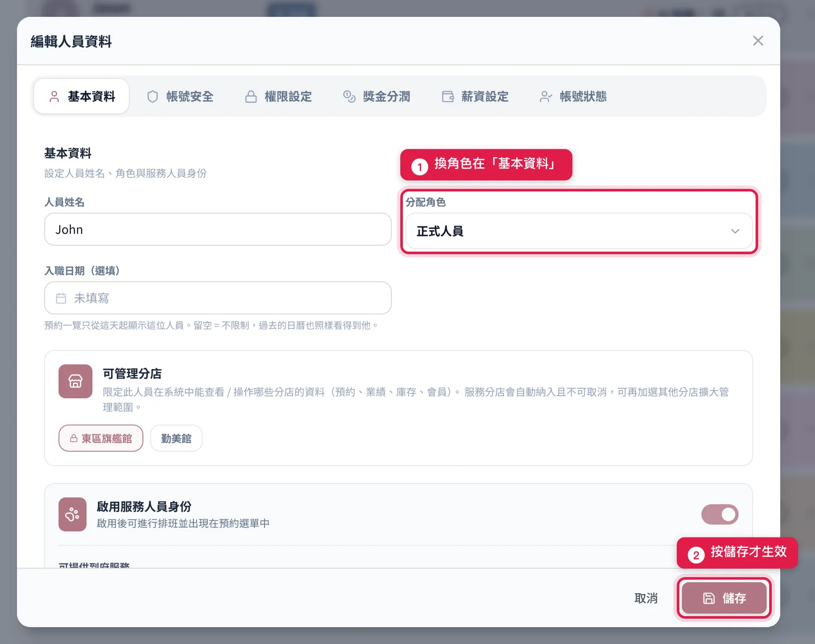Click the 基本資料 section heading
This screenshot has width=815, height=644.
68,153
